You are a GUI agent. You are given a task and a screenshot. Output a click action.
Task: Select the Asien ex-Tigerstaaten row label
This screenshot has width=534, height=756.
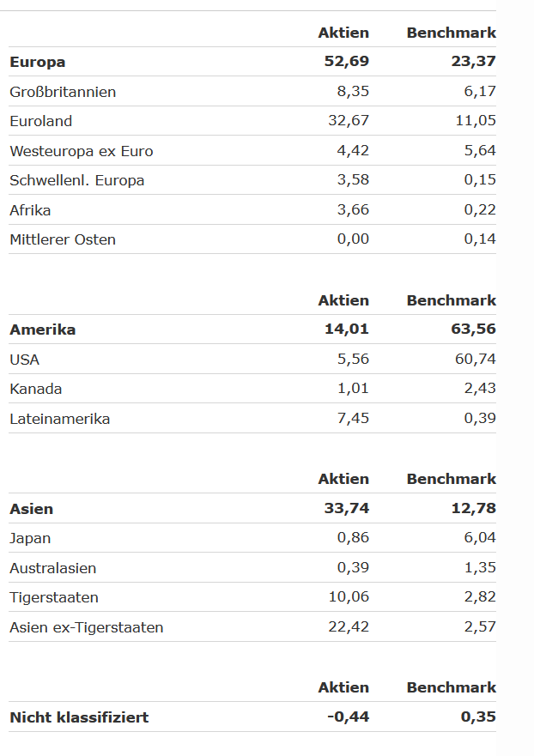87,627
